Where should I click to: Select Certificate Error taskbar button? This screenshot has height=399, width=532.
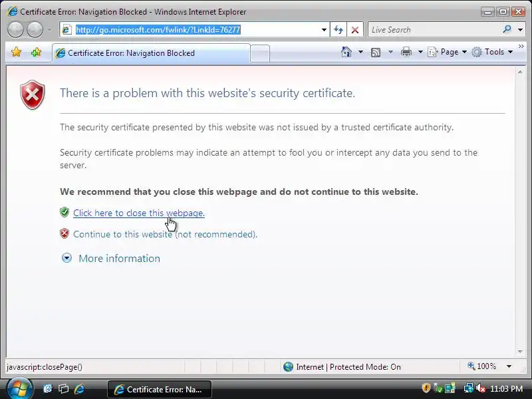pyautogui.click(x=160, y=389)
